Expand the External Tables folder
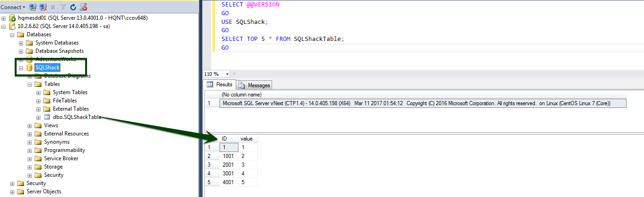The image size is (644, 197). (x=39, y=109)
